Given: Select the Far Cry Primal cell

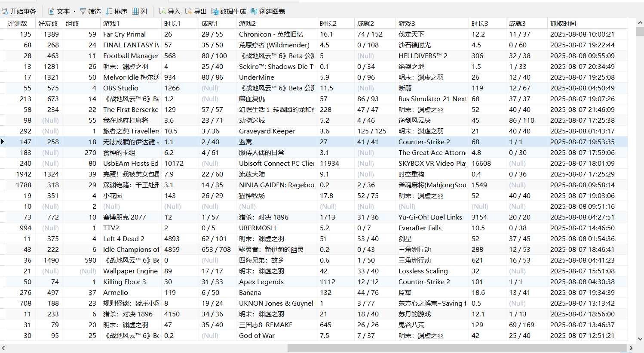Looking at the screenshot, I should [x=124, y=34].
